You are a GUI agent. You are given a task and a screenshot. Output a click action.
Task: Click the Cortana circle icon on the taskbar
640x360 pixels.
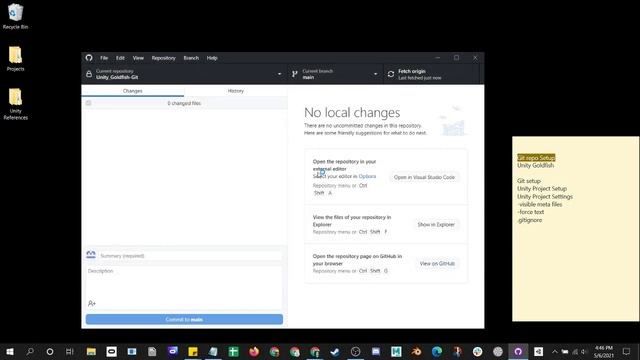(x=50, y=351)
